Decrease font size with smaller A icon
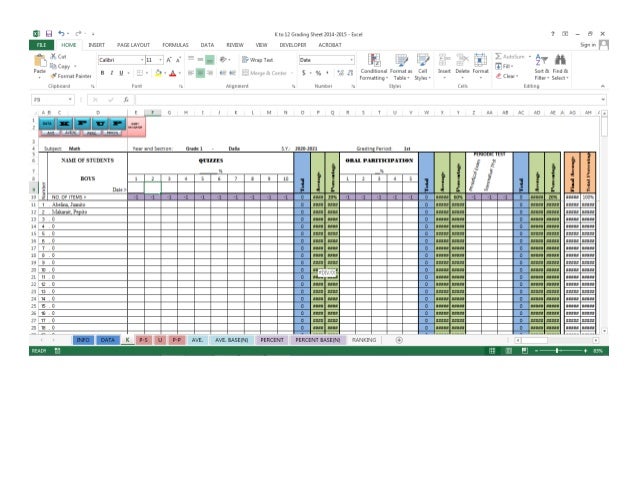The width and height of the screenshot is (638, 493). (x=178, y=60)
